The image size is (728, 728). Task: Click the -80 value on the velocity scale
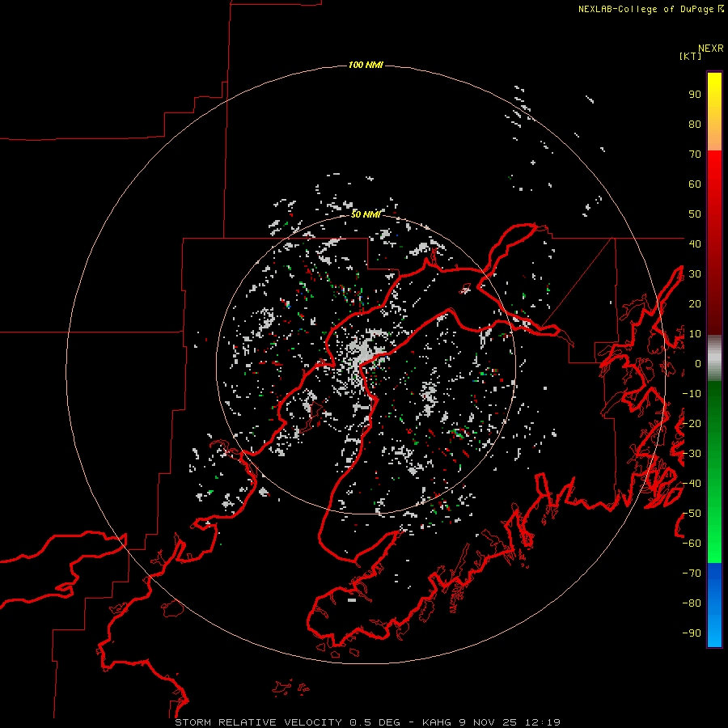point(692,603)
